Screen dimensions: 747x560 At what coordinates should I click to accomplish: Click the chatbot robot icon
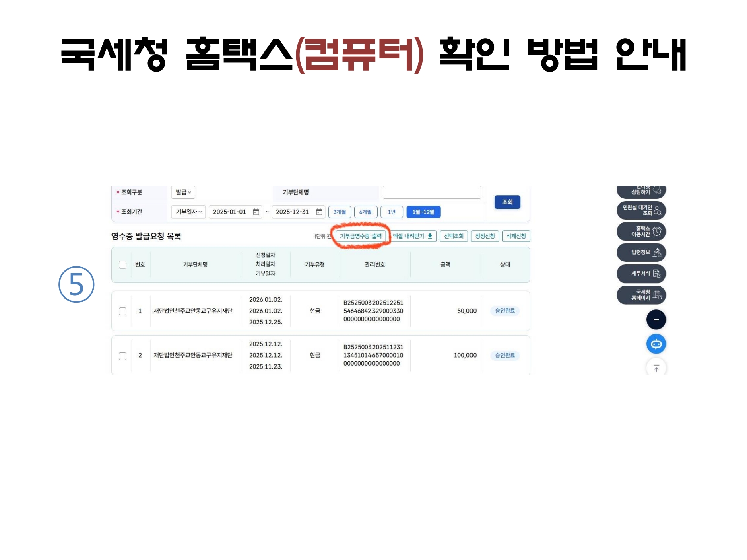[656, 344]
